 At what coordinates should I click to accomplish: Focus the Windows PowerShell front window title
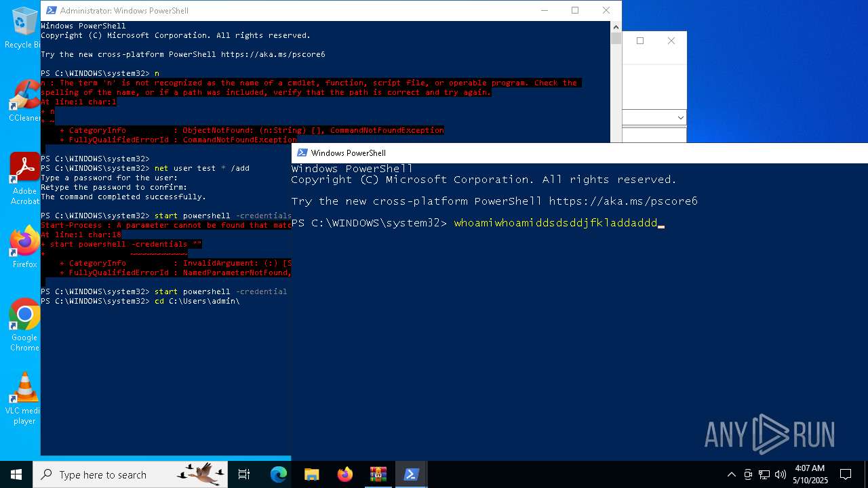[x=349, y=153]
